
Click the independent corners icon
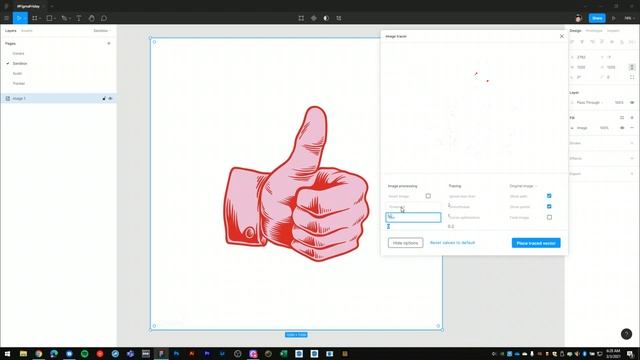[x=632, y=77]
